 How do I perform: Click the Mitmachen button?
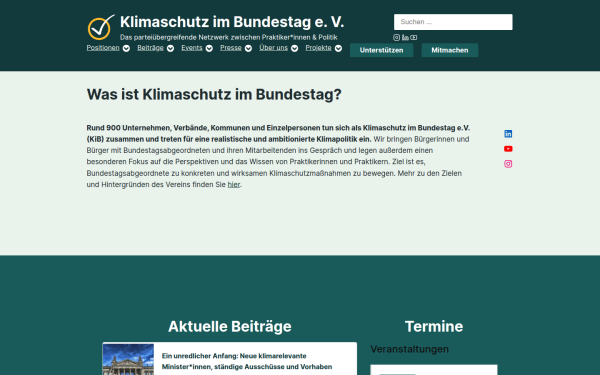(x=450, y=50)
